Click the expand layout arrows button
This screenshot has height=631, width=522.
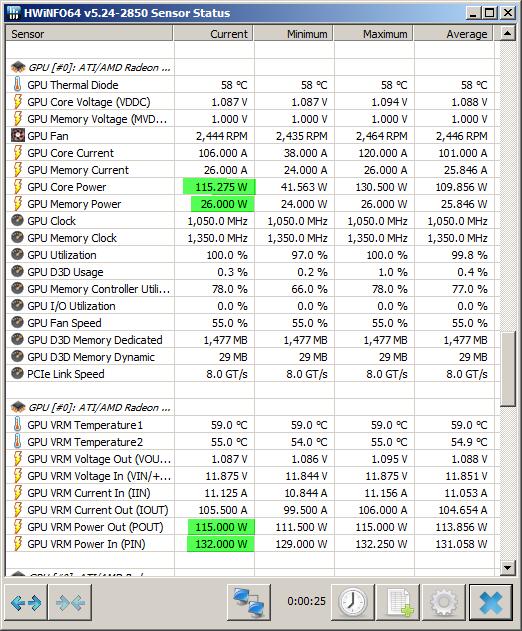tap(26, 602)
